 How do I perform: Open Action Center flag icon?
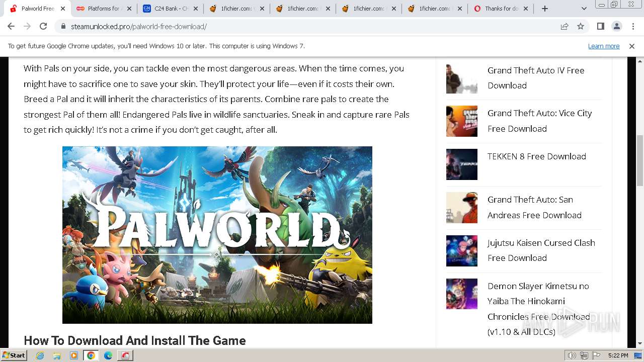coord(596,355)
